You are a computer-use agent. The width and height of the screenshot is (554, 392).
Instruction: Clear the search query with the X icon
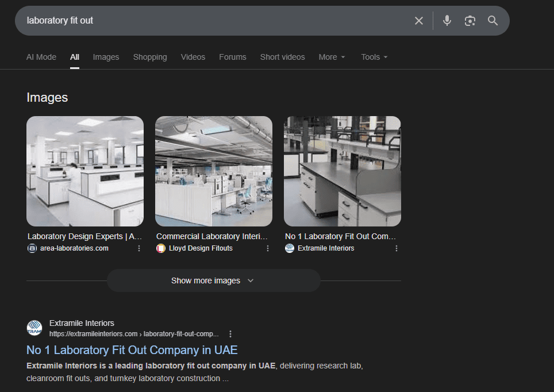[419, 21]
